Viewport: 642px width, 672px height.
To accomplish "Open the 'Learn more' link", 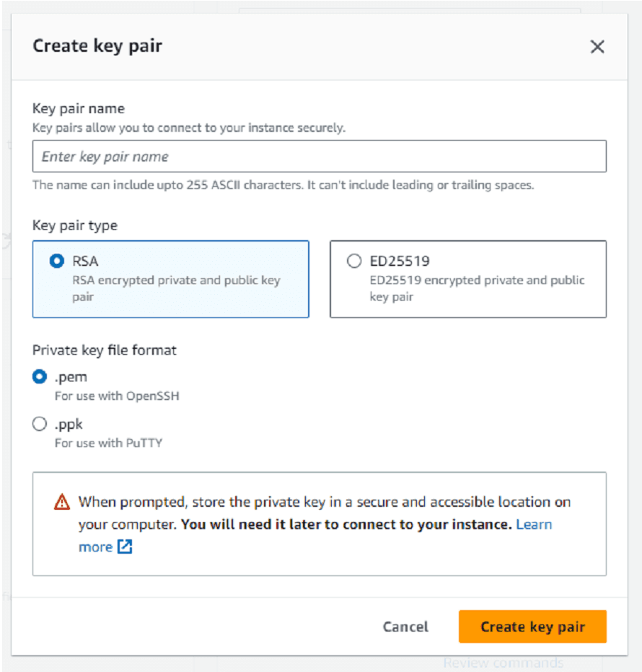I will tap(534, 524).
